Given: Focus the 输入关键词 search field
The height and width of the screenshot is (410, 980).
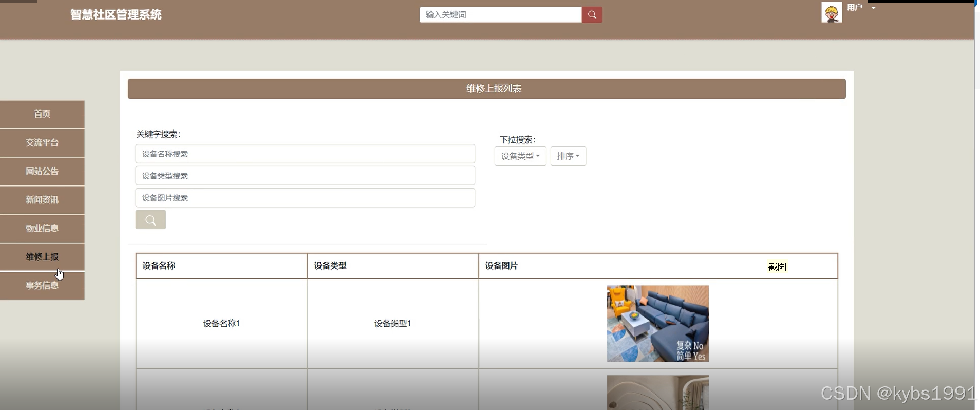Looking at the screenshot, I should point(501,15).
